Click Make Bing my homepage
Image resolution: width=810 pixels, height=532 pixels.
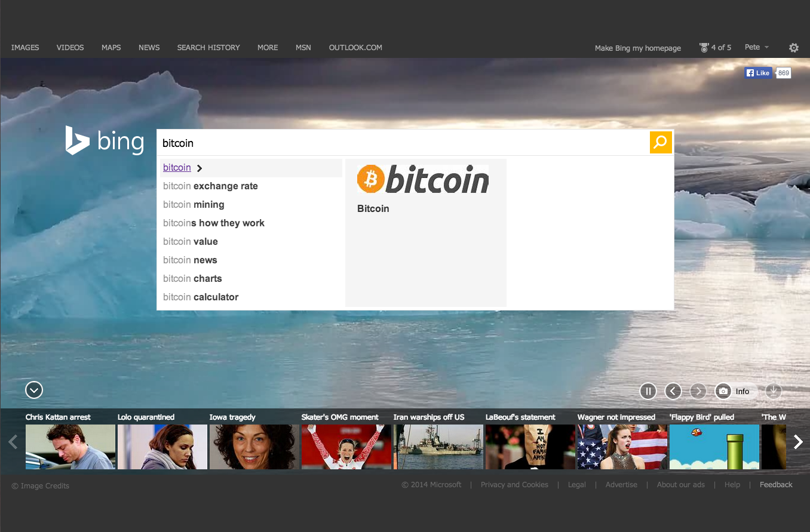pyautogui.click(x=637, y=48)
